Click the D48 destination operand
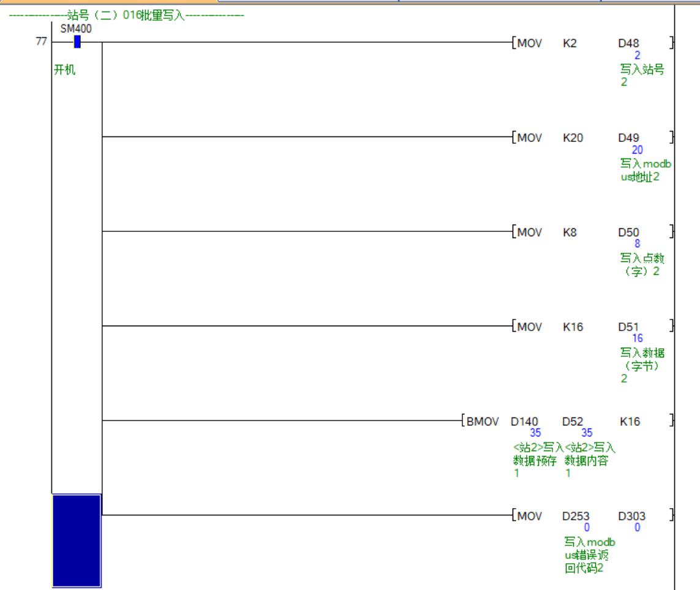 (x=628, y=43)
